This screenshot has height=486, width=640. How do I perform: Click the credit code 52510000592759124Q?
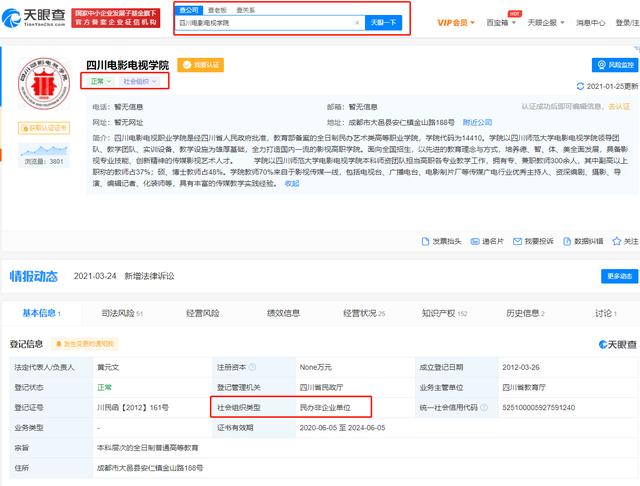(x=538, y=408)
